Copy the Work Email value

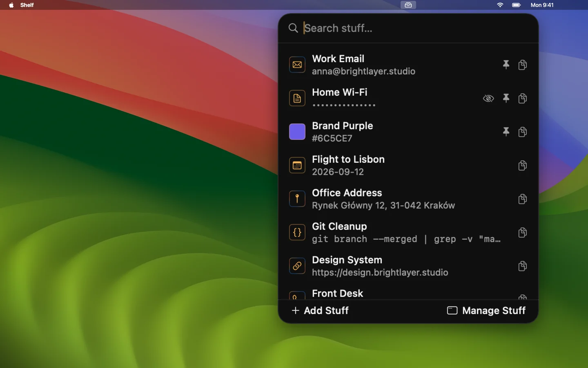522,65
